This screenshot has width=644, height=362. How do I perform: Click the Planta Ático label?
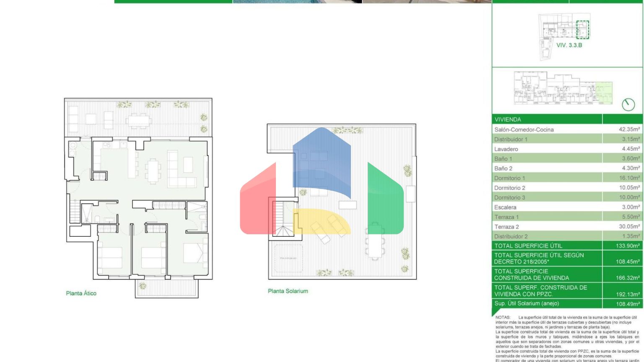[81, 293]
